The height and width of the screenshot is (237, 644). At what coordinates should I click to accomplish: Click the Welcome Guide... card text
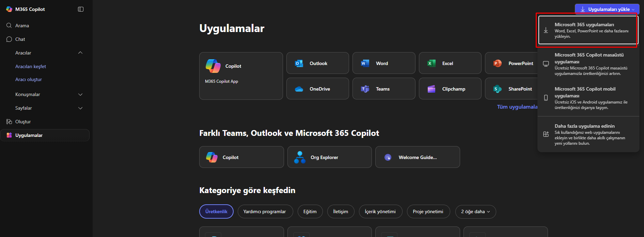[418, 157]
